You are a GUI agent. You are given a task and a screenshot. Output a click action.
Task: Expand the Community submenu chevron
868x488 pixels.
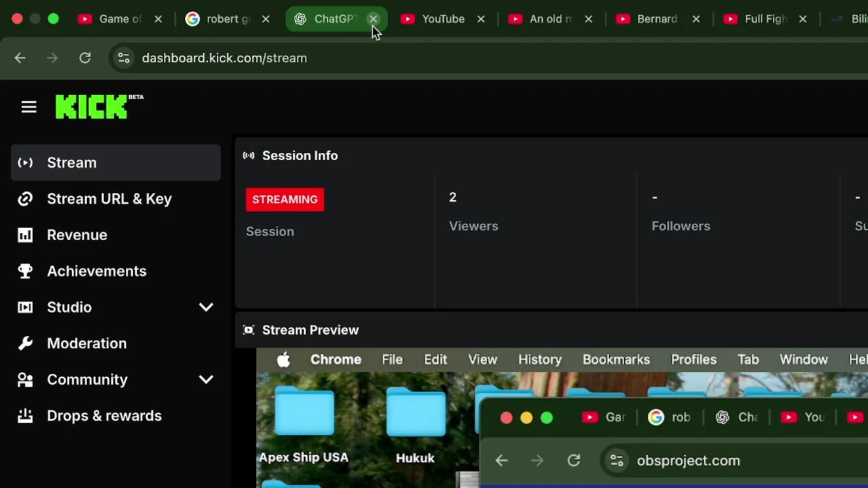[206, 380]
